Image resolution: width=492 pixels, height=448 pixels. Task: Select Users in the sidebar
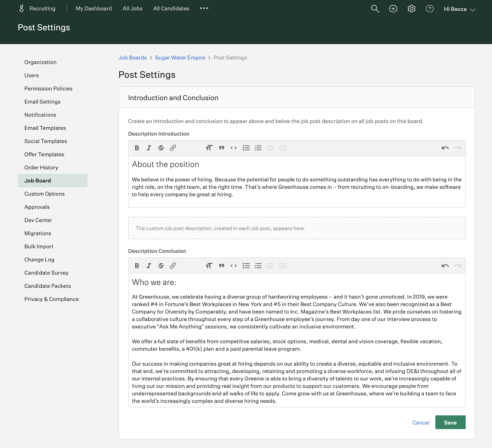point(32,75)
